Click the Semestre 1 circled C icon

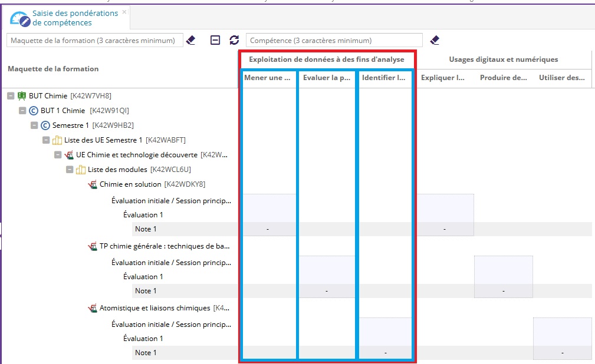(x=45, y=125)
